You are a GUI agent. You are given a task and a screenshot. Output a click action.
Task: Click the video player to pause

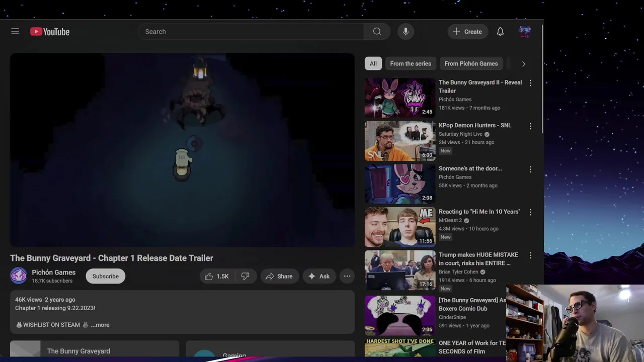(182, 150)
